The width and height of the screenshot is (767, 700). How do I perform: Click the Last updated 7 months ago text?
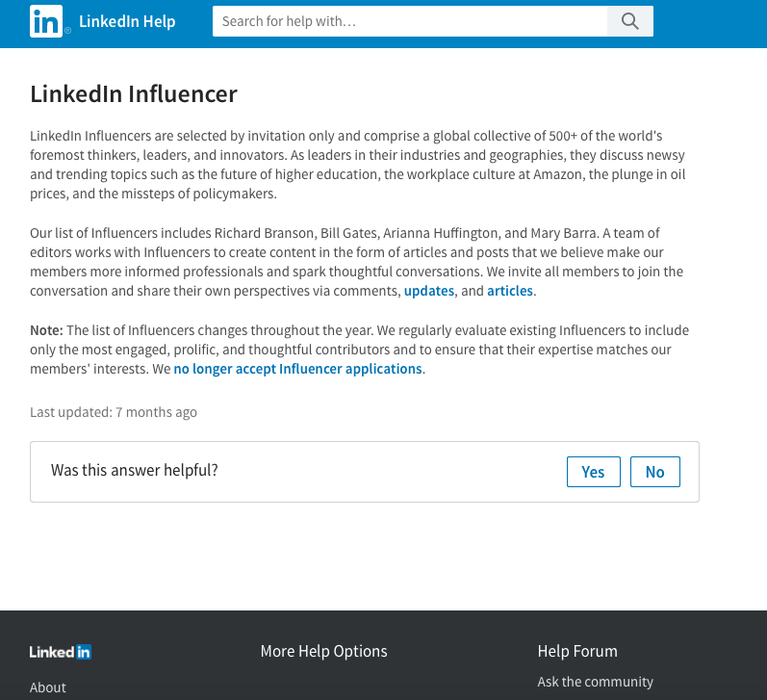(114, 412)
